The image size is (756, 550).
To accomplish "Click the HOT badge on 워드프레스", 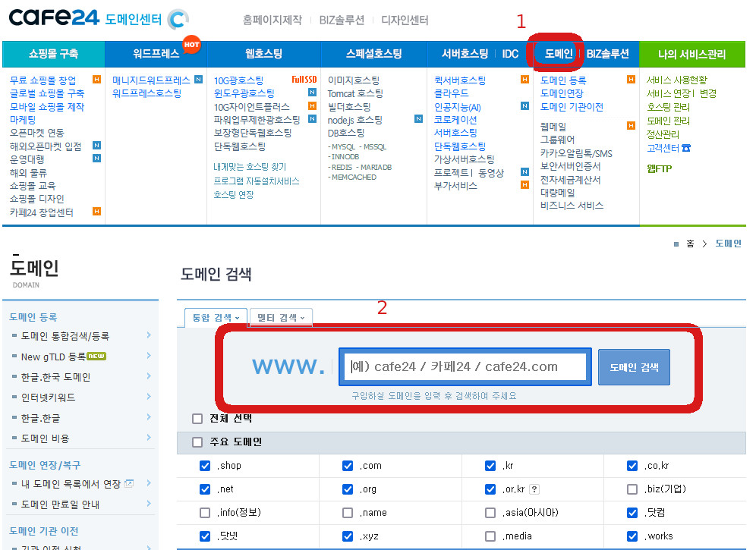I will click(x=192, y=44).
